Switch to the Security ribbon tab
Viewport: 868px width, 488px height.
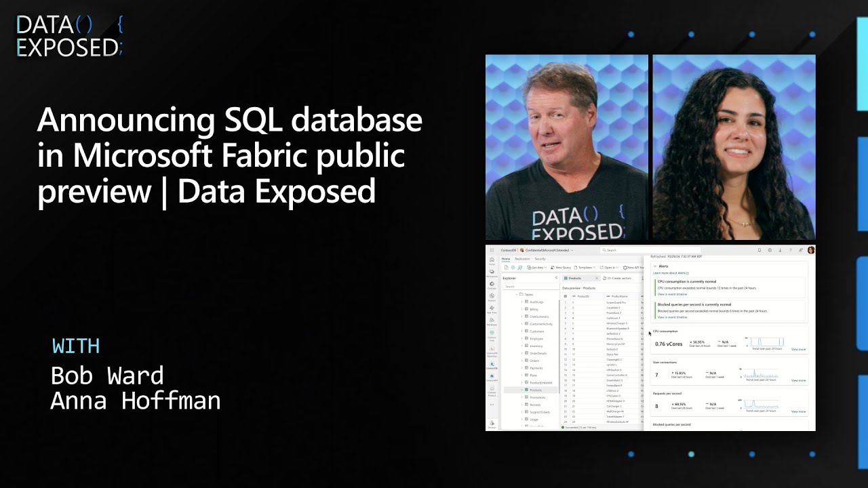coord(540,259)
